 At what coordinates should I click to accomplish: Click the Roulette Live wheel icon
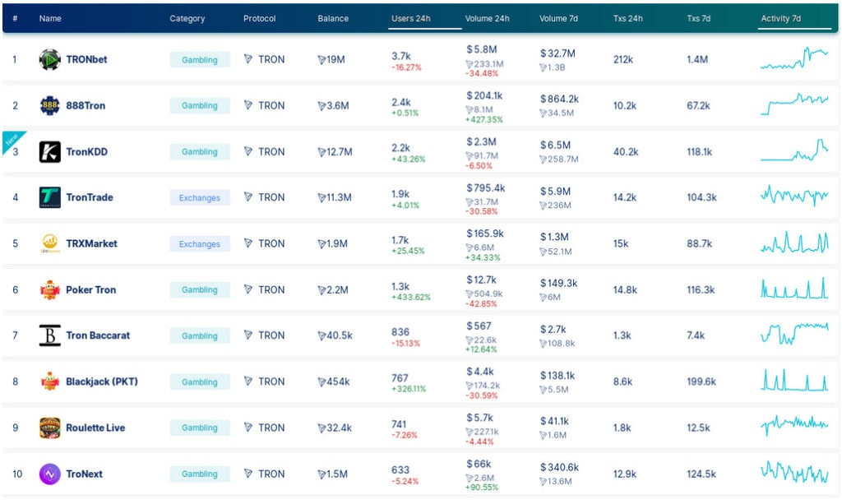tap(49, 428)
